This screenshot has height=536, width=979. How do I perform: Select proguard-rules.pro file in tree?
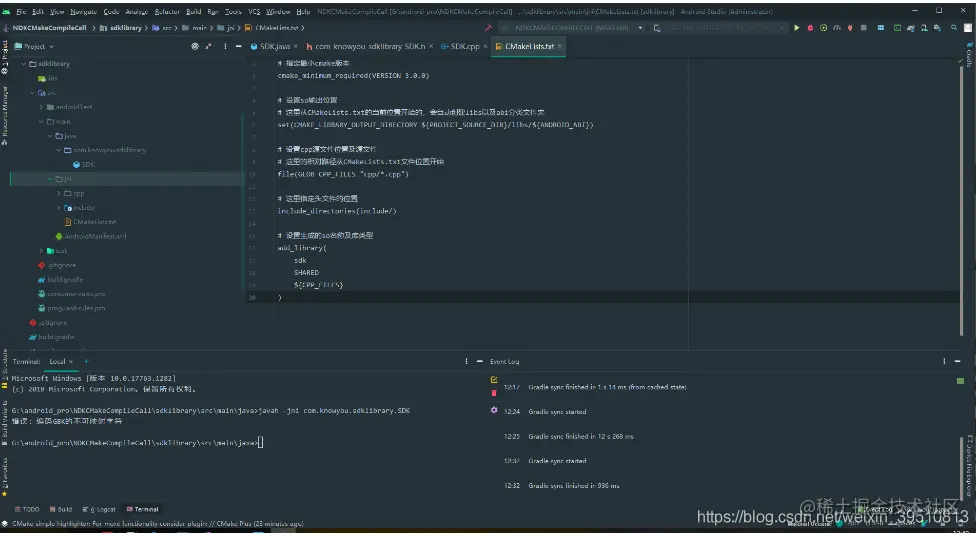[x=71, y=308]
